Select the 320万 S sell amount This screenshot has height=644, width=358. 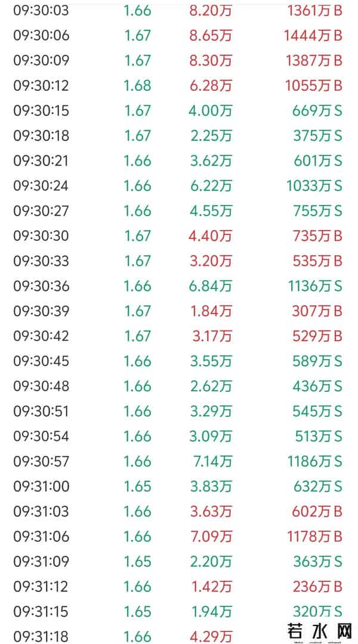[x=317, y=612]
